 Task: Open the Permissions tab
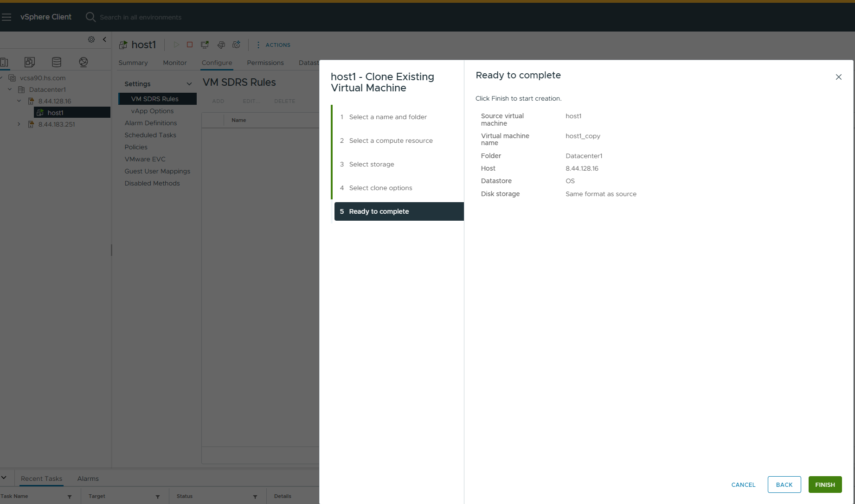[265, 63]
